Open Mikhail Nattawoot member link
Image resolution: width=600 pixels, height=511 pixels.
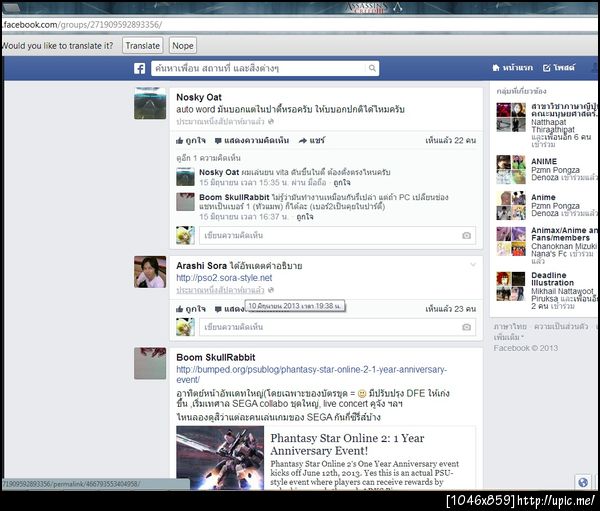(x=562, y=291)
